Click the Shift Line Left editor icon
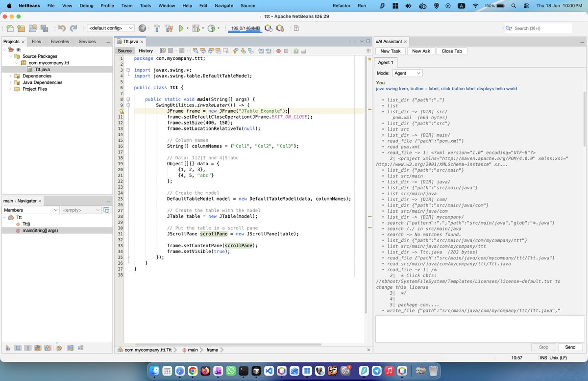The image size is (588, 381). click(261, 51)
